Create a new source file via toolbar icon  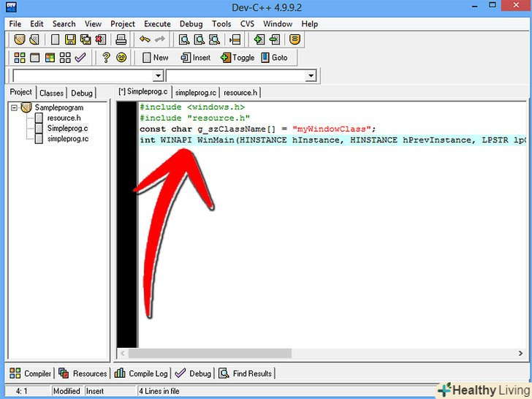point(55,39)
